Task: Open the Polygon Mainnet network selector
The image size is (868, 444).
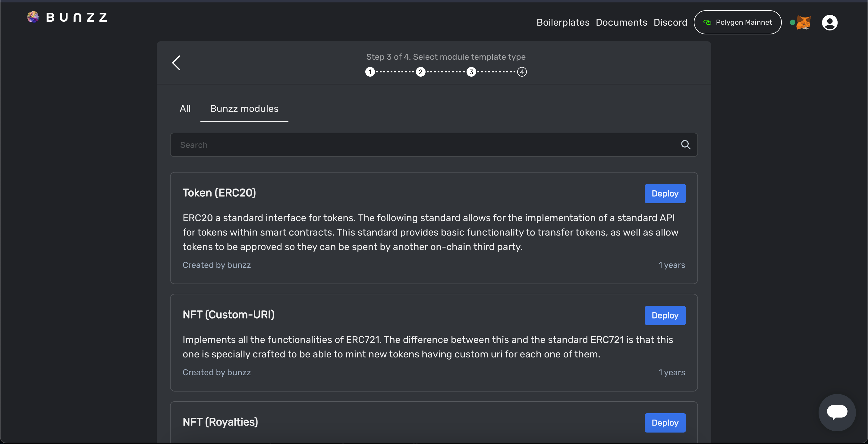Action: [x=737, y=23]
